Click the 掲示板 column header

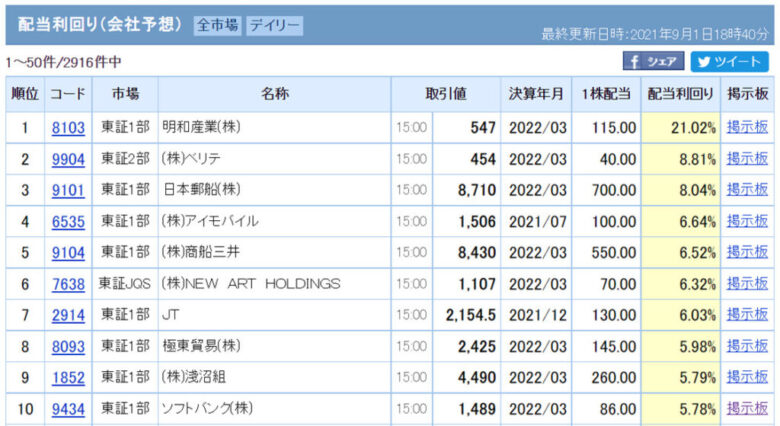747,94
